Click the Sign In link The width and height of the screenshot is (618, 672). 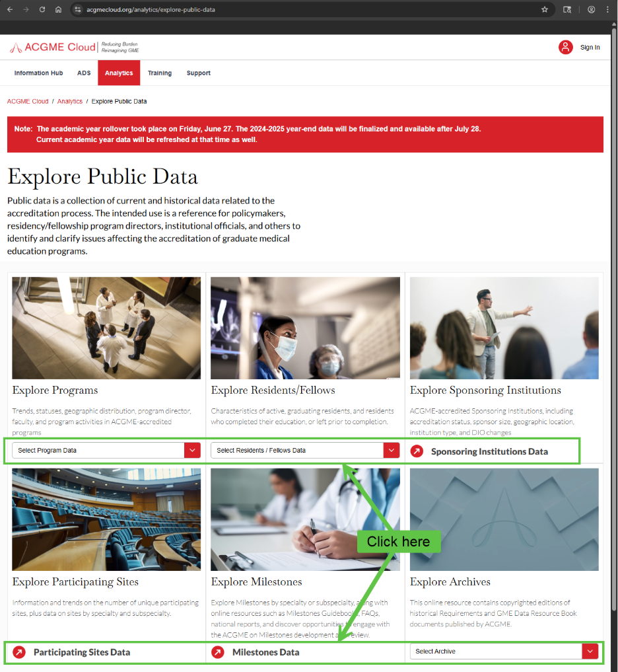590,47
